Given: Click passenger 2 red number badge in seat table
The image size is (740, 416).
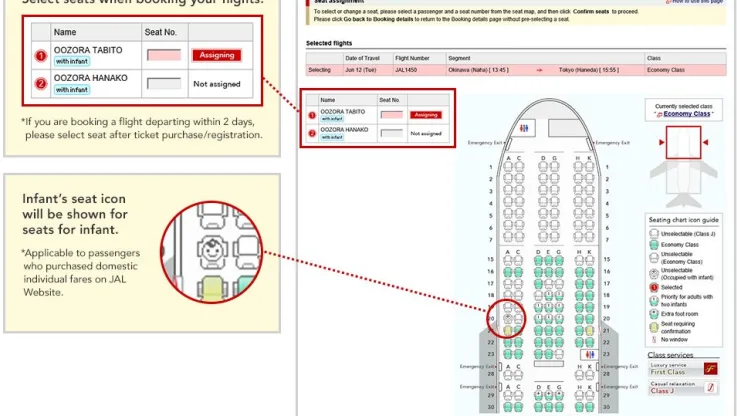Looking at the screenshot, I should pos(311,132).
